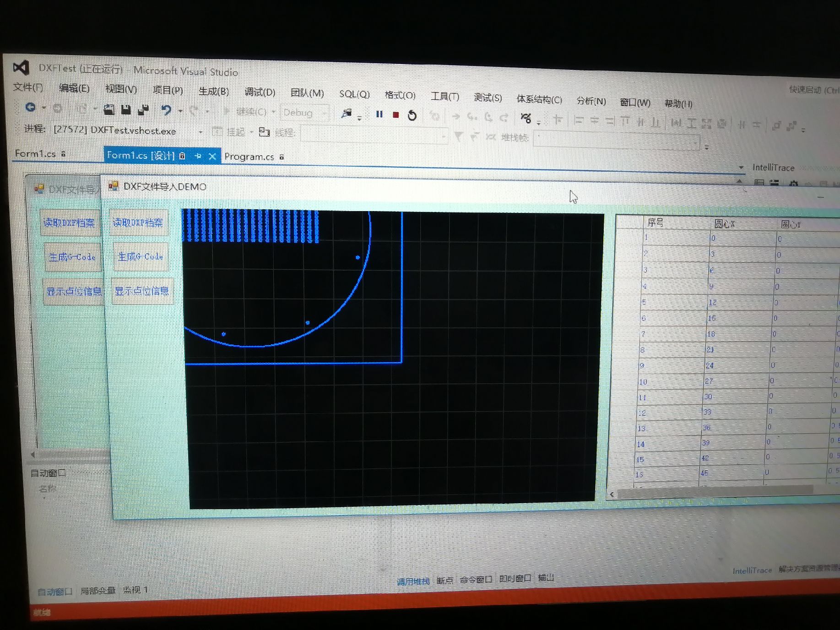Viewport: 840px width, 630px height.
Task: Click the data grid horizontal scrollbar
Action: 715,492
